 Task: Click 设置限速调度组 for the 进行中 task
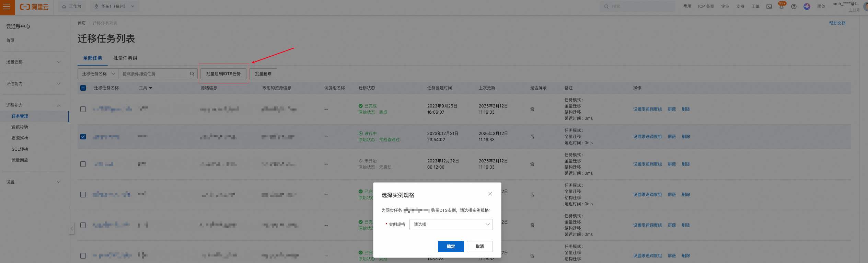648,137
